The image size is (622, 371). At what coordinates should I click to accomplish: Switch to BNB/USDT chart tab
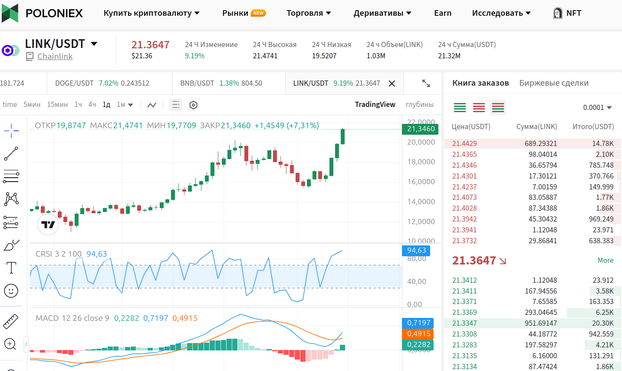[228, 83]
